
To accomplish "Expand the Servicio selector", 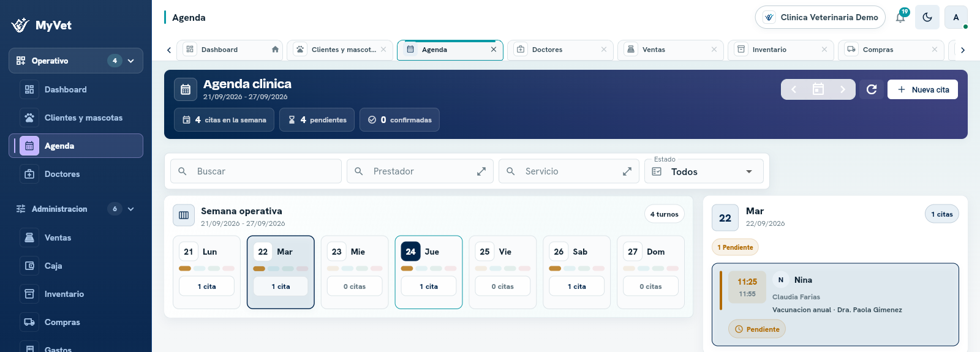I will point(627,171).
